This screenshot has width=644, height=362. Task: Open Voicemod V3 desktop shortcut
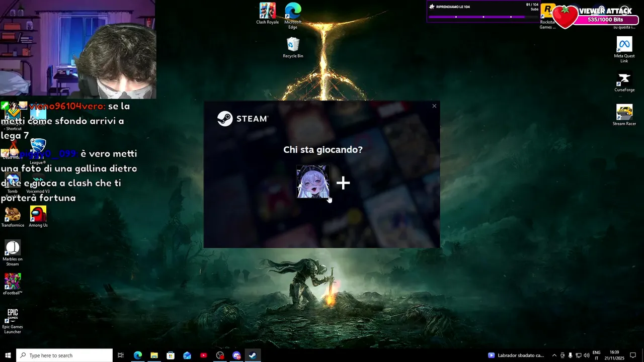point(38,184)
